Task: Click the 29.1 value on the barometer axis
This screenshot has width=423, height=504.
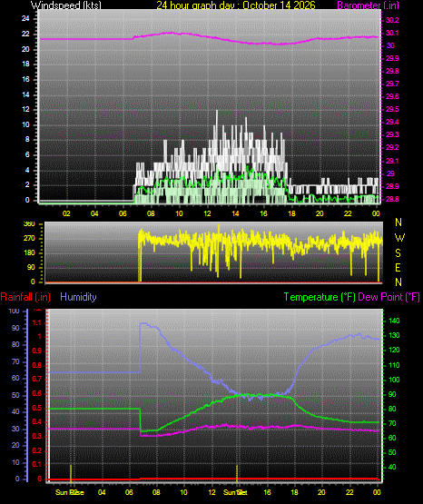Action: (392, 161)
